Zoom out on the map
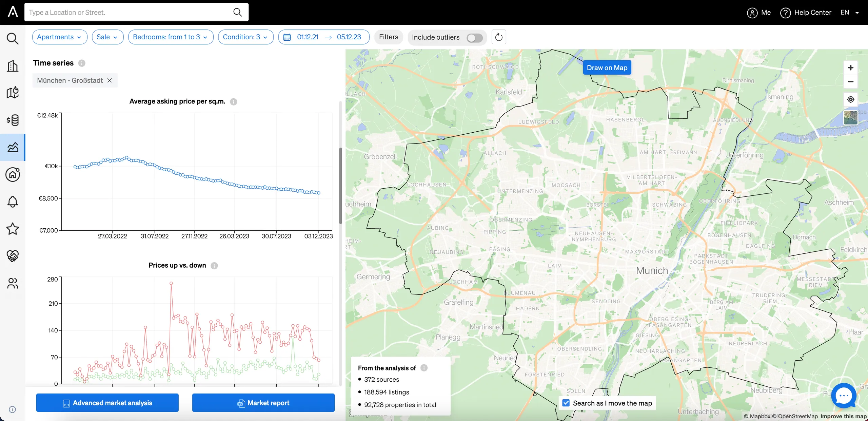Viewport: 868px width, 421px height. tap(850, 81)
